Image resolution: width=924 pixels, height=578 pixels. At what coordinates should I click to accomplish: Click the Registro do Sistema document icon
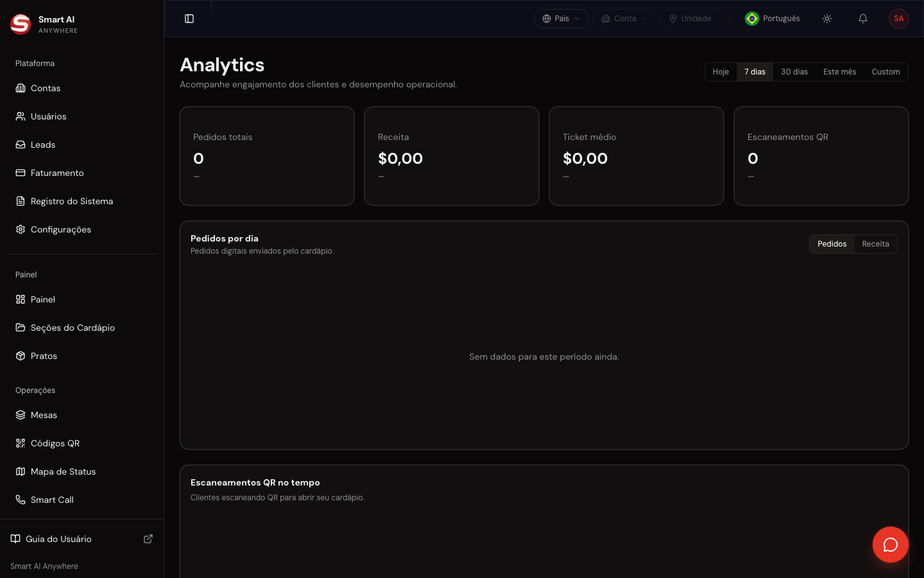[21, 201]
